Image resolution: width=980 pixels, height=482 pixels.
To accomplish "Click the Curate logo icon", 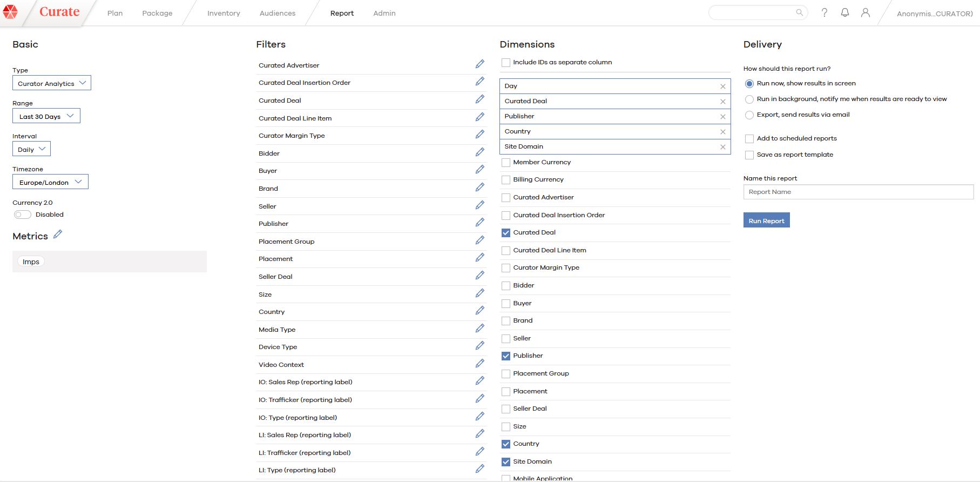I will (x=10, y=12).
